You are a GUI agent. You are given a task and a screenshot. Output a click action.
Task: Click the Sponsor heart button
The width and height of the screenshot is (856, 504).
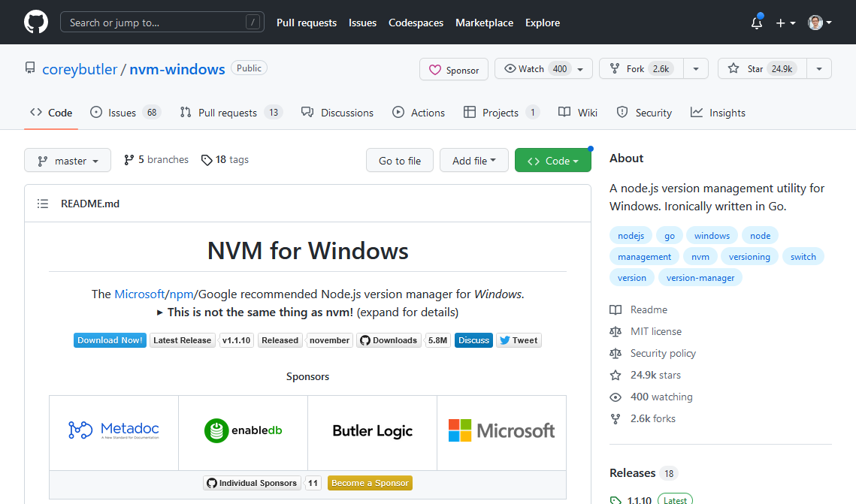point(454,70)
